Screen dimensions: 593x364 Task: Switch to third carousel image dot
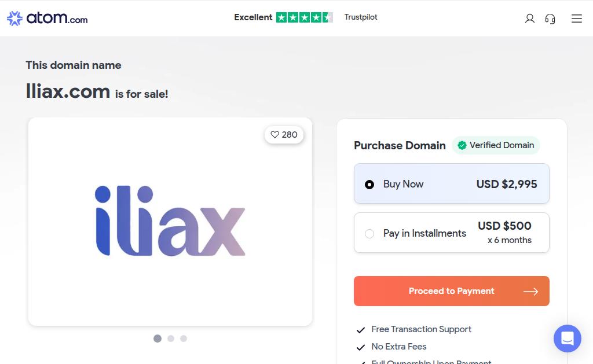[184, 339]
